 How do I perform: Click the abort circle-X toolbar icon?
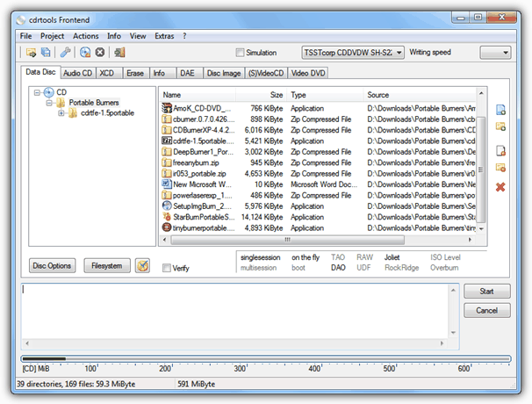pos(100,53)
